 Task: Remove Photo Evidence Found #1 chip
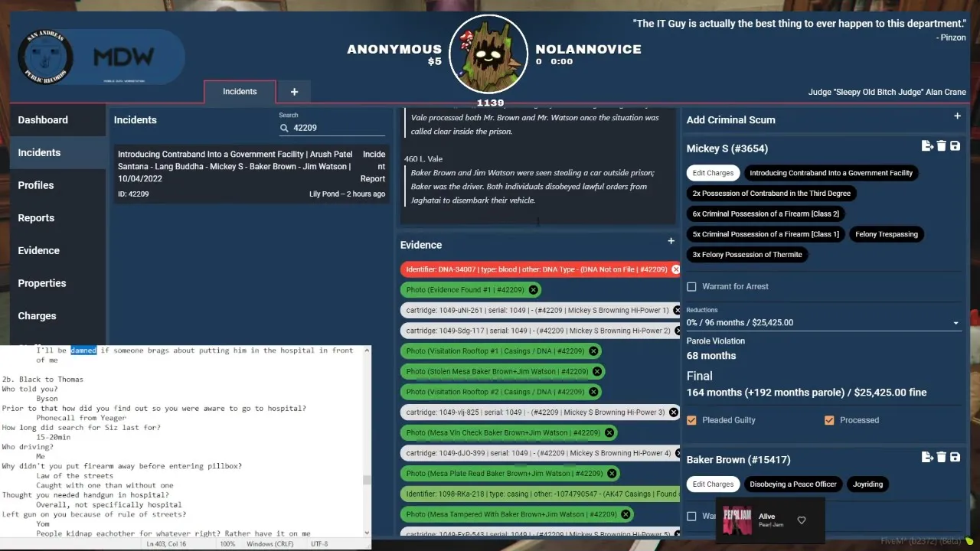pyautogui.click(x=534, y=290)
